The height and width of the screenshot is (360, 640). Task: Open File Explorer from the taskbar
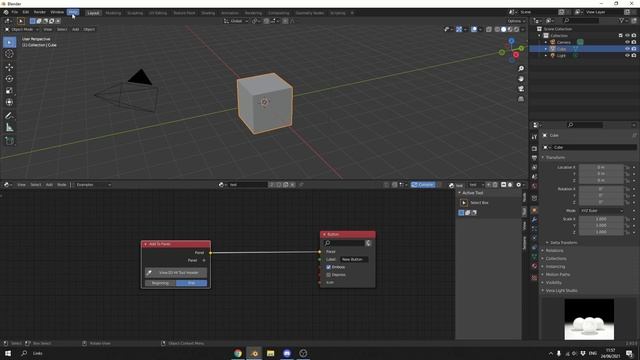point(271,353)
